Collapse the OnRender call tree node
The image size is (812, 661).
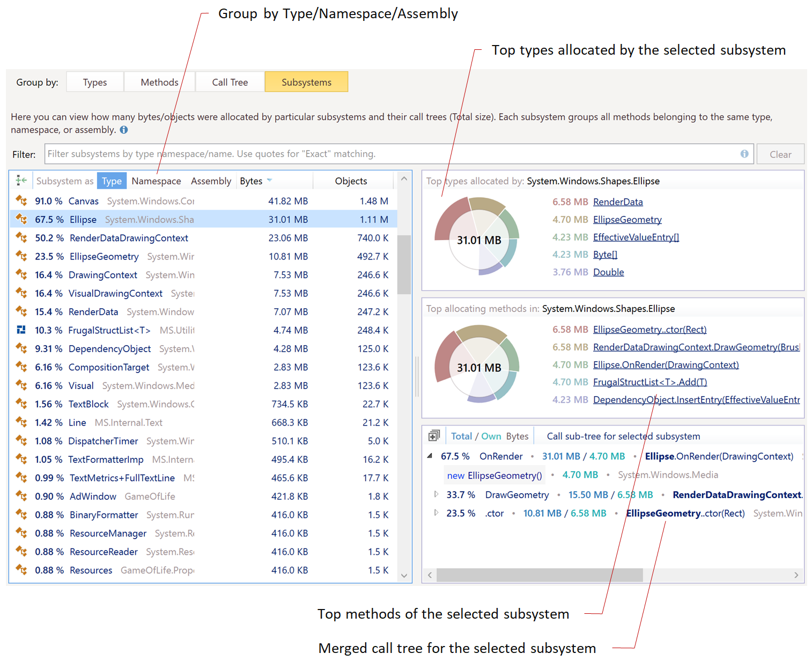coord(430,456)
